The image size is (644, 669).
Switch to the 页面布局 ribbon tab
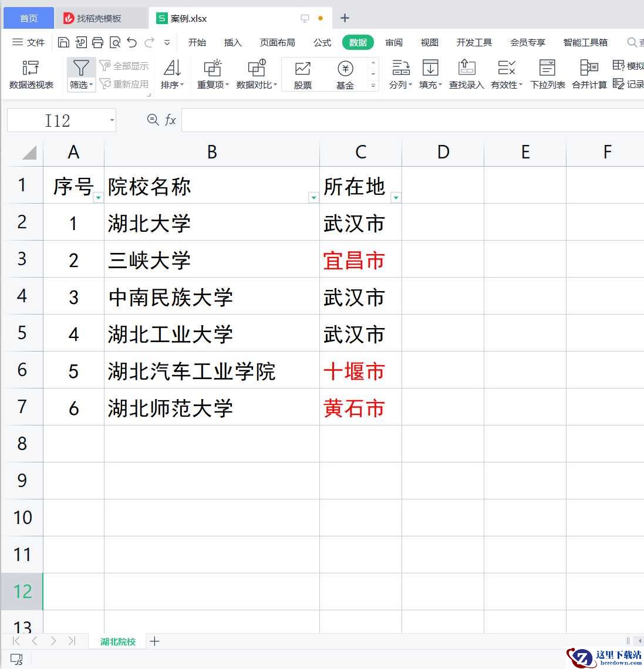click(278, 42)
